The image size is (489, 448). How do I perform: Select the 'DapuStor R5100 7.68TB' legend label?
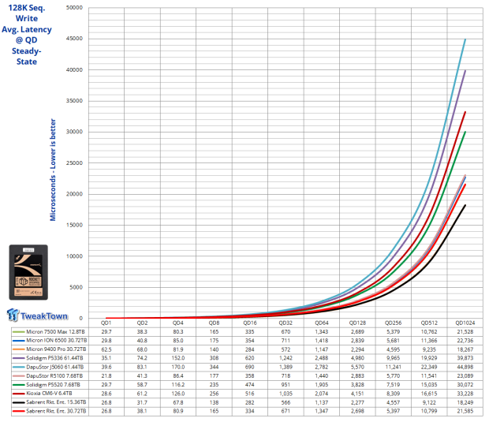(54, 375)
